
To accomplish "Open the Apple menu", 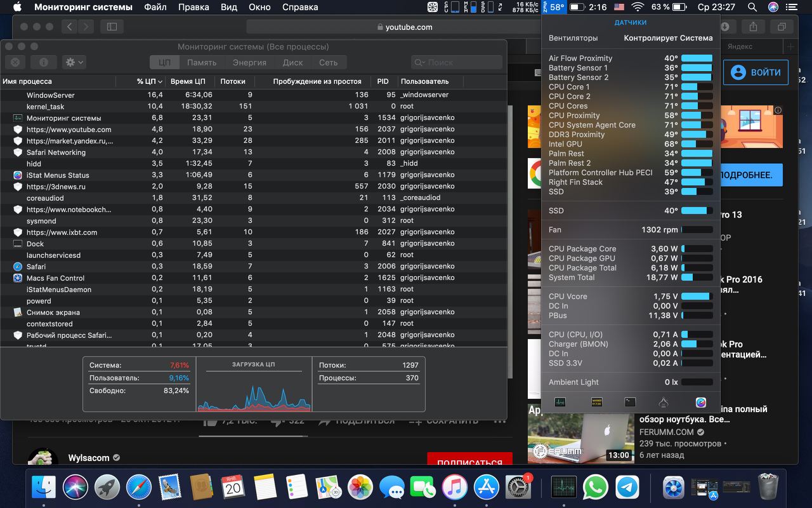I will coord(17,8).
